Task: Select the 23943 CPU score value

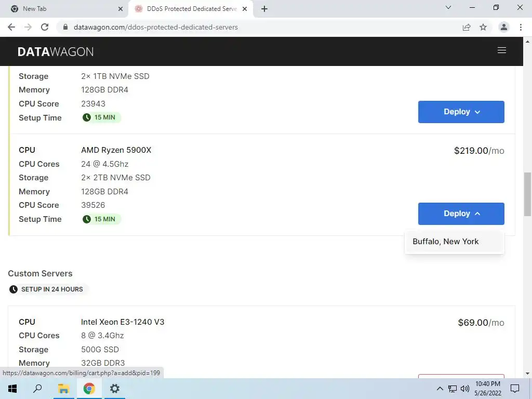Action: tap(93, 104)
